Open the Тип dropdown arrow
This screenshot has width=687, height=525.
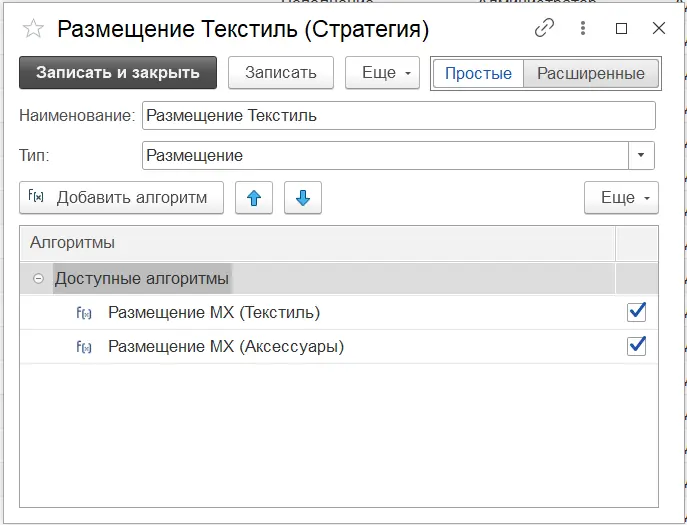tap(641, 156)
